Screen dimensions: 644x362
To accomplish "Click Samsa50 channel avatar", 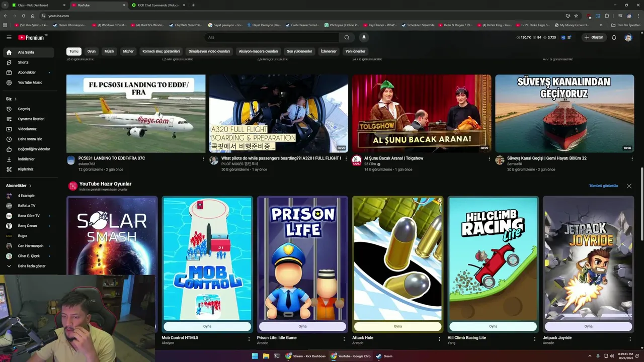I will (500, 160).
